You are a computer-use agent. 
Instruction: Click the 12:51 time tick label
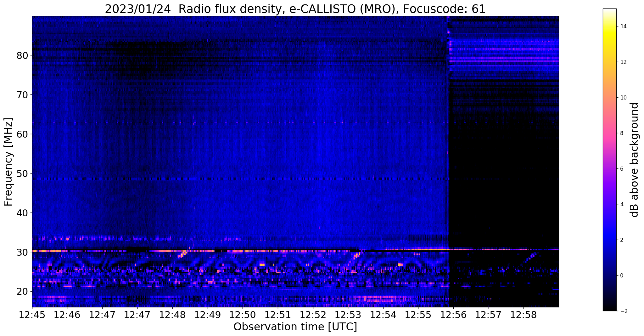278,315
